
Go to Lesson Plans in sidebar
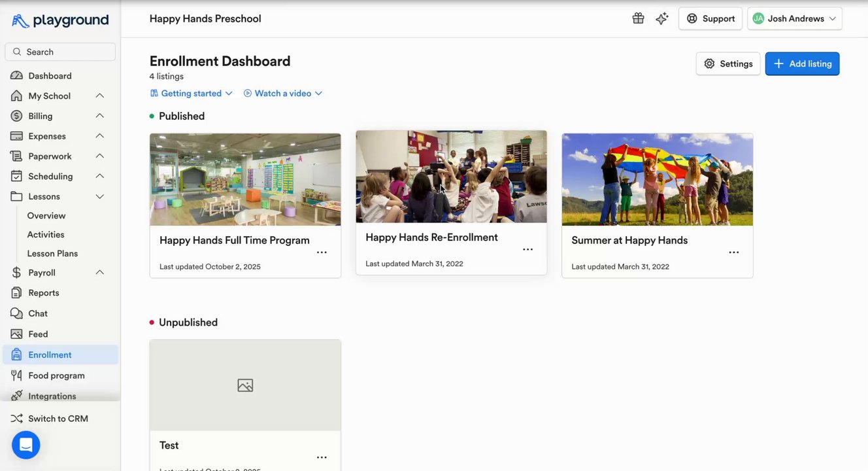(x=52, y=253)
